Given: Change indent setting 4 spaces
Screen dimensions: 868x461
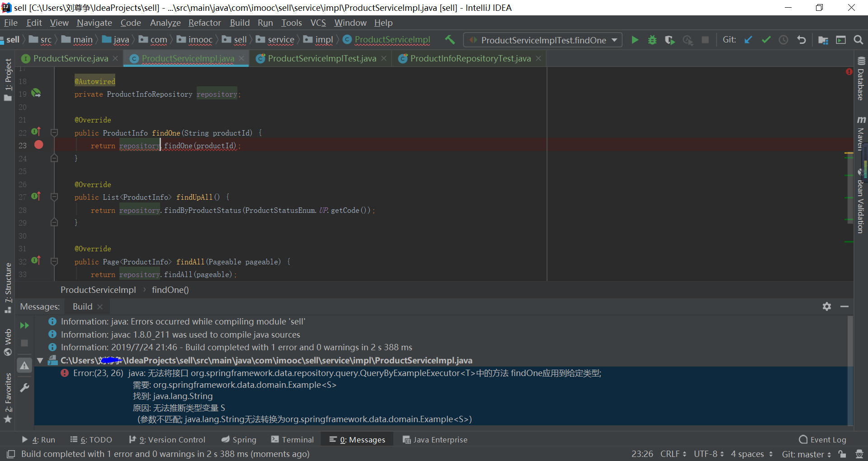Looking at the screenshot, I should (752, 454).
